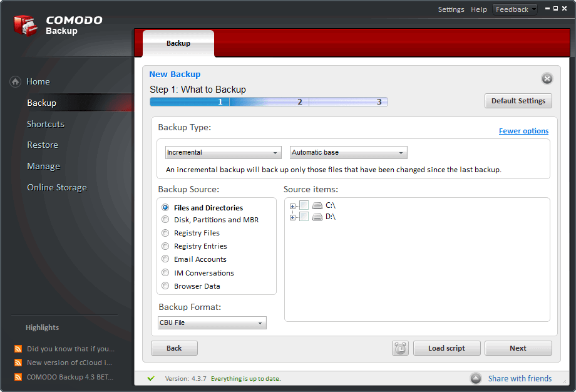
Task: Select the Home sidebar item
Action: (38, 81)
